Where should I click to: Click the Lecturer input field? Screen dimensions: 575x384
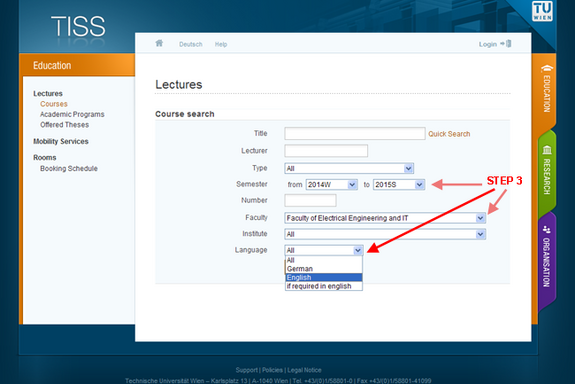click(326, 151)
